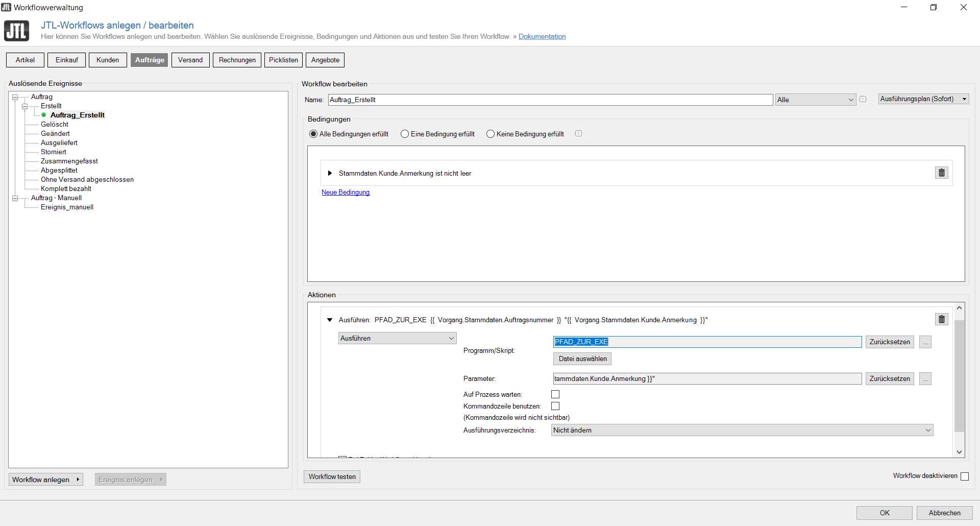The height and width of the screenshot is (526, 980).
Task: Tick the small checkbox after Keine Bedingung erfüllt
Action: point(578,133)
